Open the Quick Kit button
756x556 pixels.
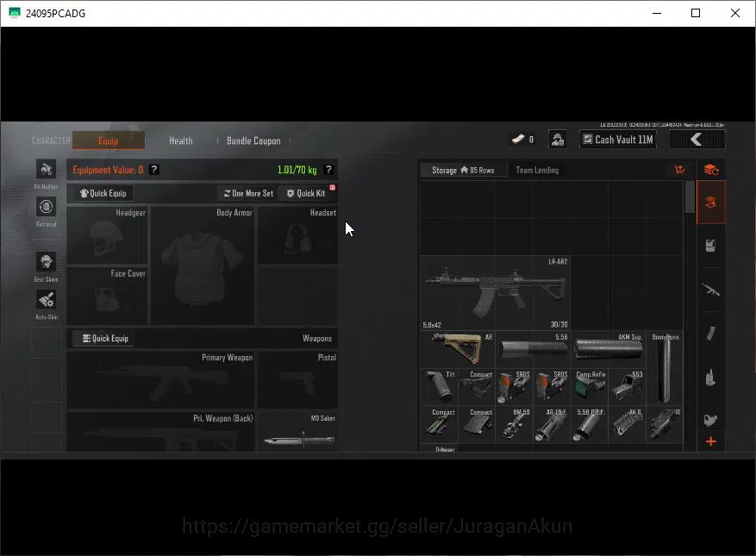pos(306,193)
